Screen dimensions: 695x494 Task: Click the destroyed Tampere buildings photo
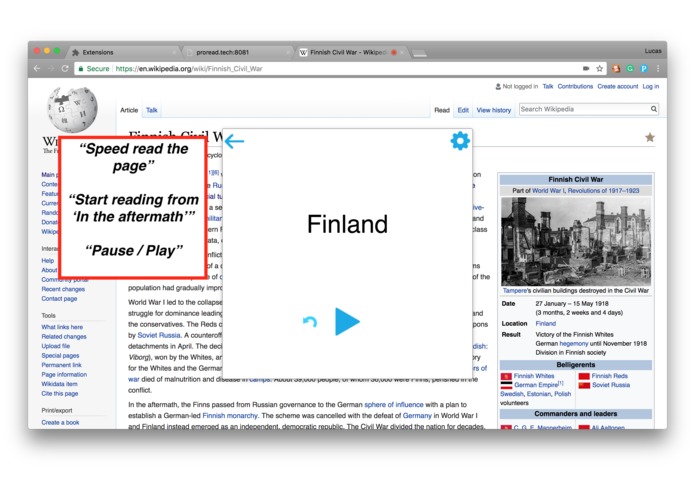(x=576, y=241)
